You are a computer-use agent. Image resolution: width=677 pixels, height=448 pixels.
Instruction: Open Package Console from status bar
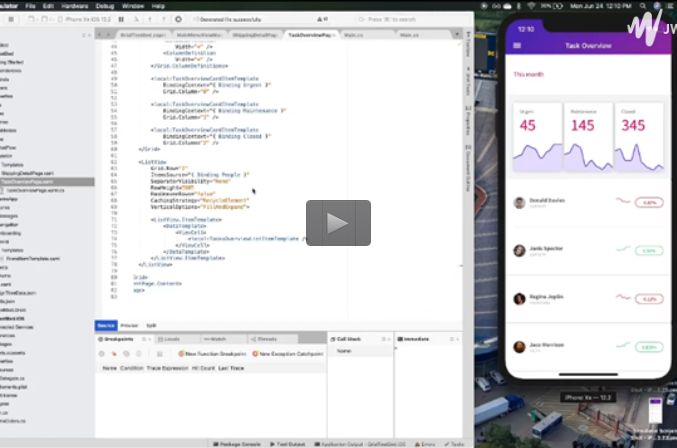tap(240, 443)
